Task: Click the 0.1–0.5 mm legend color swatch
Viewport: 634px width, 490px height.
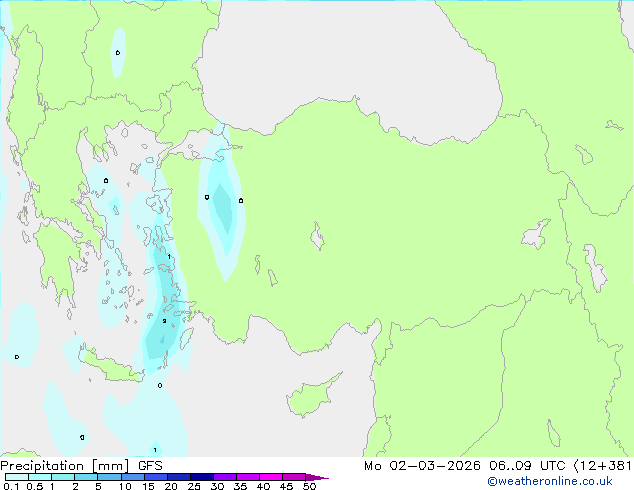Action: coord(17,477)
